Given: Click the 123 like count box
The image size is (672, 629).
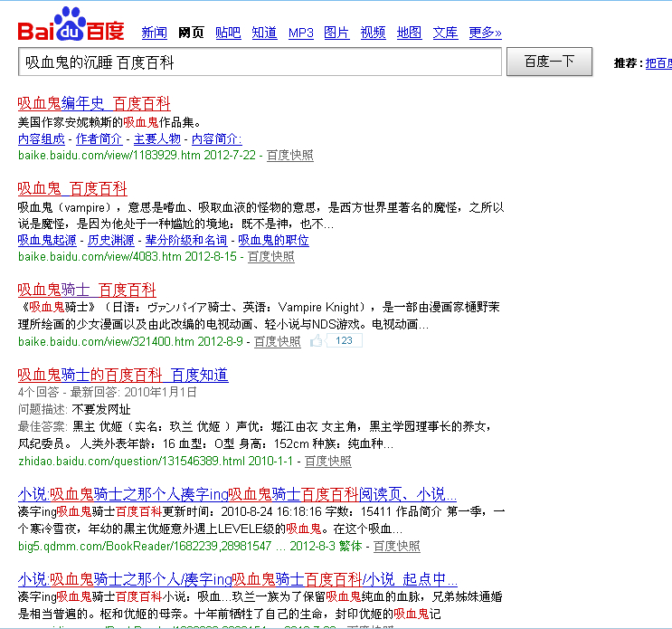Looking at the screenshot, I should pos(345,341).
